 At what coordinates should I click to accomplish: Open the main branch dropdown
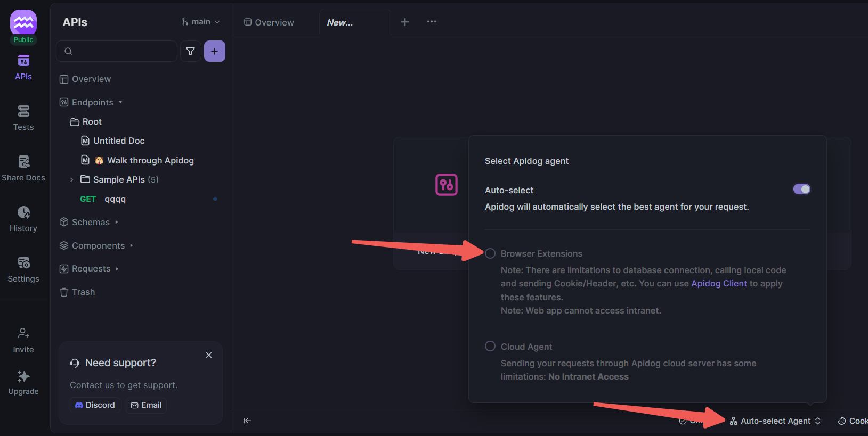tap(200, 22)
